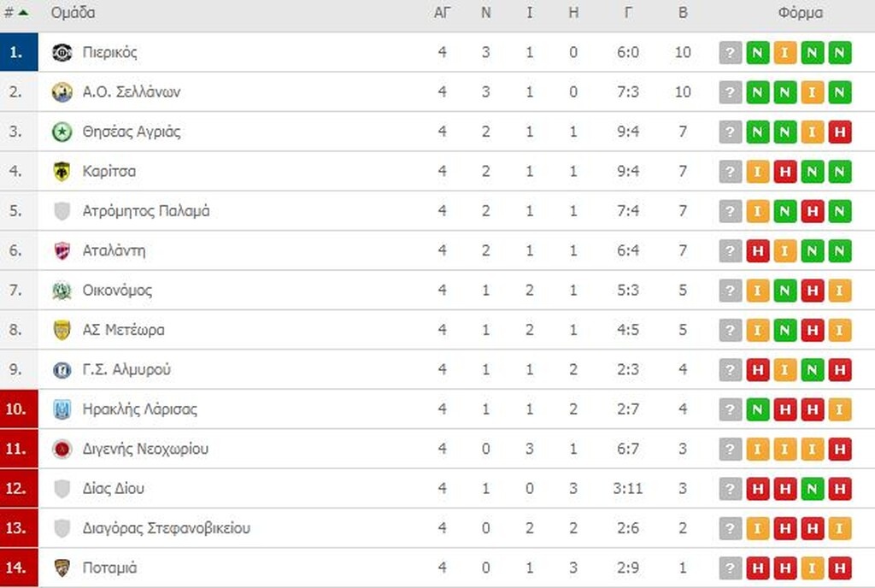The width and height of the screenshot is (875, 588).
Task: Click Θησέας Αγριάς's red H form badge
Action: (839, 132)
